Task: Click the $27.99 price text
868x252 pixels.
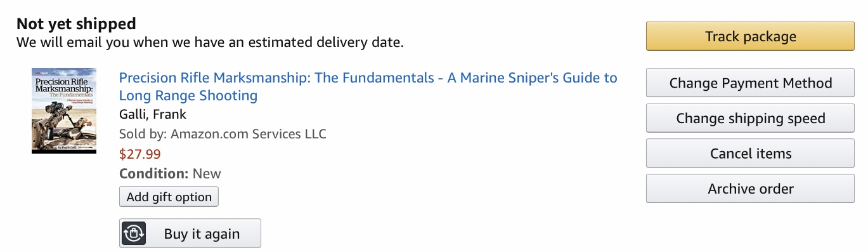Action: (140, 154)
